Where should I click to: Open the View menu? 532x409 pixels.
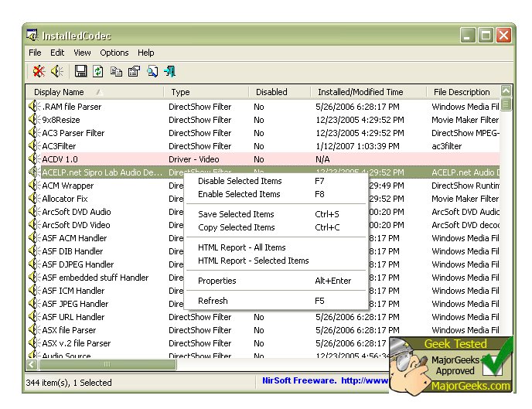82,53
